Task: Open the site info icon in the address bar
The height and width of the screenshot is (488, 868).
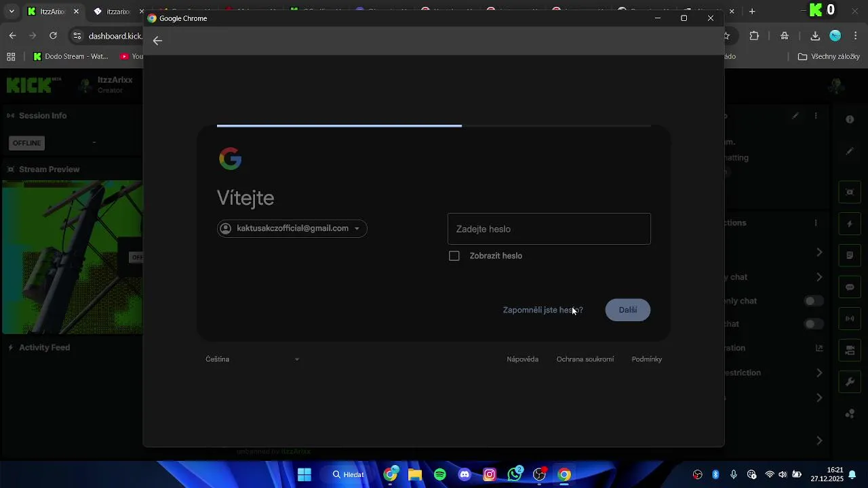Action: click(77, 36)
